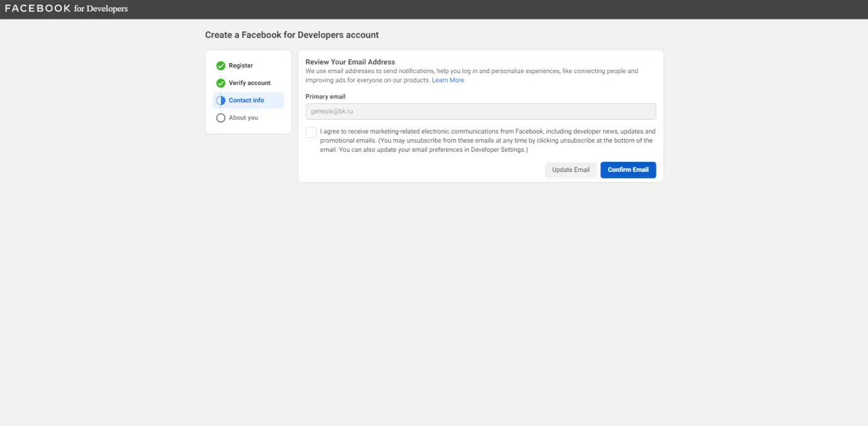Click the half-filled circle beside Contact info

point(220,100)
